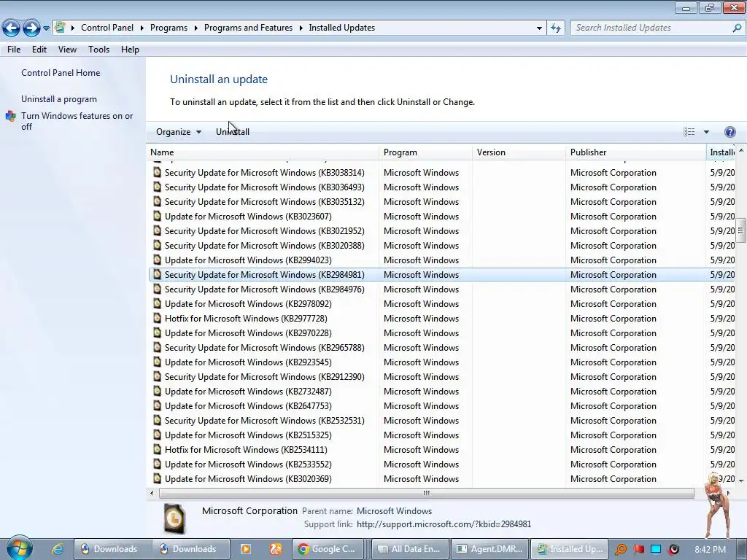Open the address bar history dropdown arrow
This screenshot has height=560, width=747.
coord(539,28)
